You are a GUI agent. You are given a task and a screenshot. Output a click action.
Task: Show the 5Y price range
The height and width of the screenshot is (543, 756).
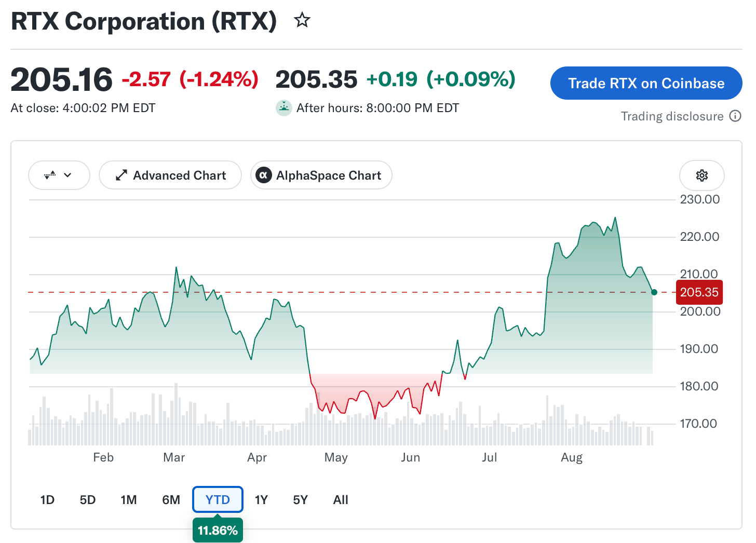coord(301,500)
